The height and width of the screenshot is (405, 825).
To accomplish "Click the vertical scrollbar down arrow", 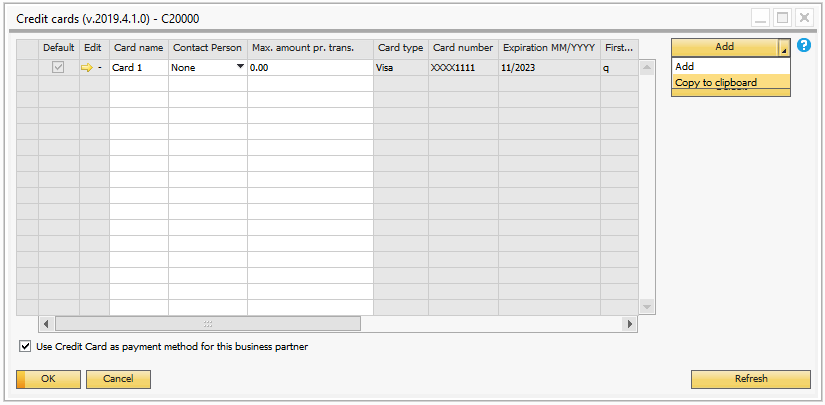I will 647,306.
